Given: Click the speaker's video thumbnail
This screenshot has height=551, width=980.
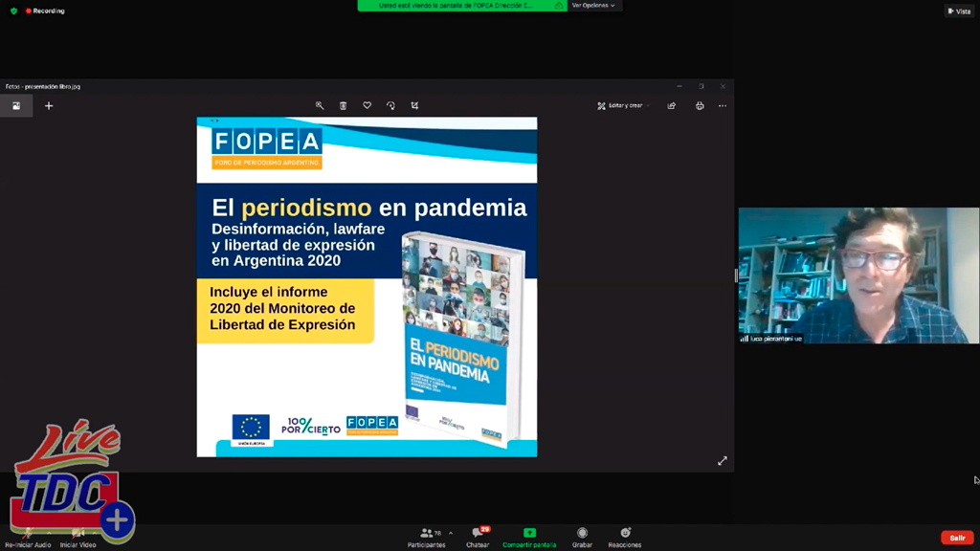Looking at the screenshot, I should [858, 275].
